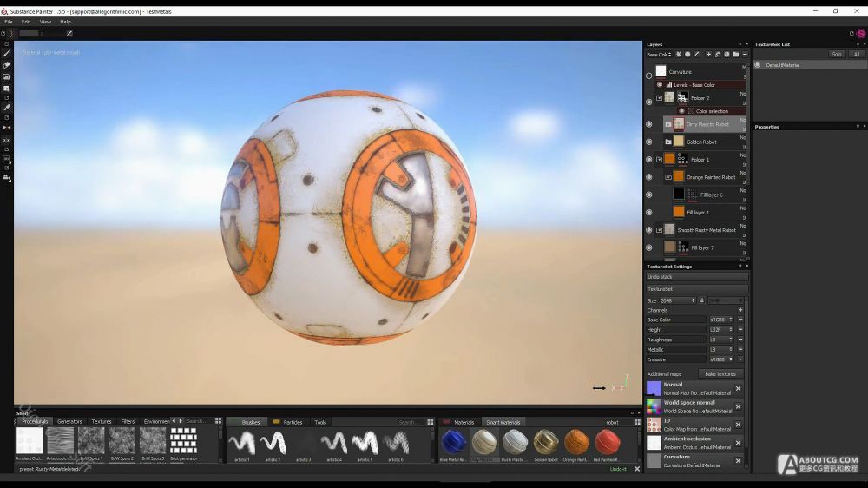Add a fill layer via bucket icon
The image size is (868, 488).
click(727, 55)
